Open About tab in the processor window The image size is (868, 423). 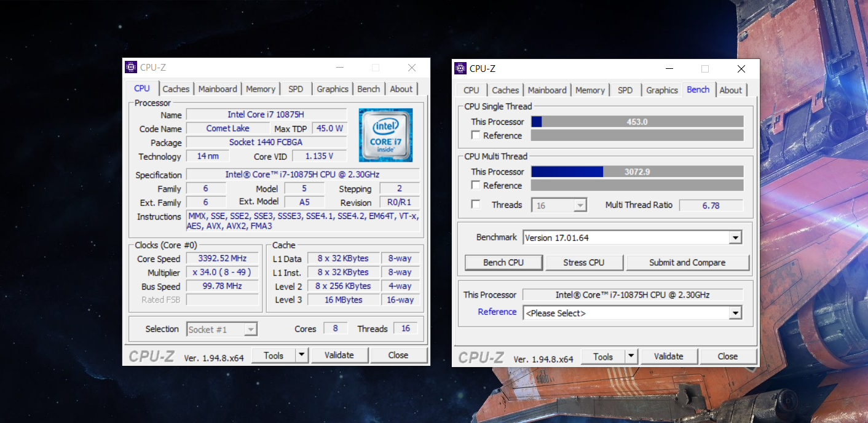coord(401,89)
